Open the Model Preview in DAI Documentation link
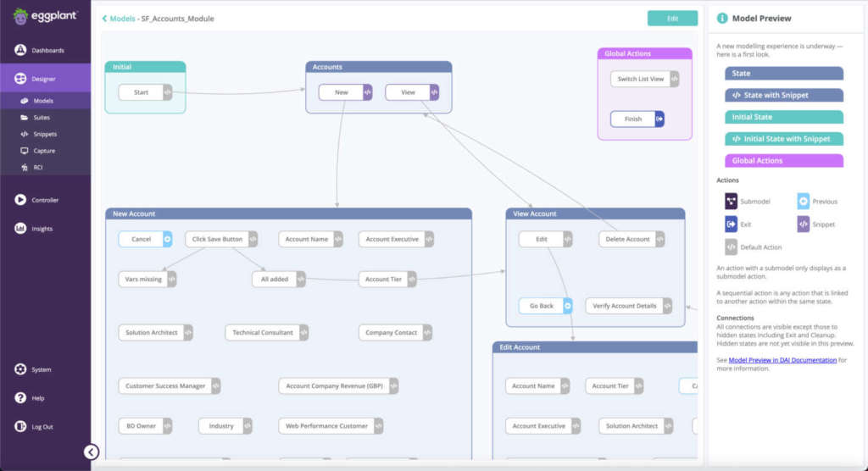The width and height of the screenshot is (868, 471). click(782, 360)
